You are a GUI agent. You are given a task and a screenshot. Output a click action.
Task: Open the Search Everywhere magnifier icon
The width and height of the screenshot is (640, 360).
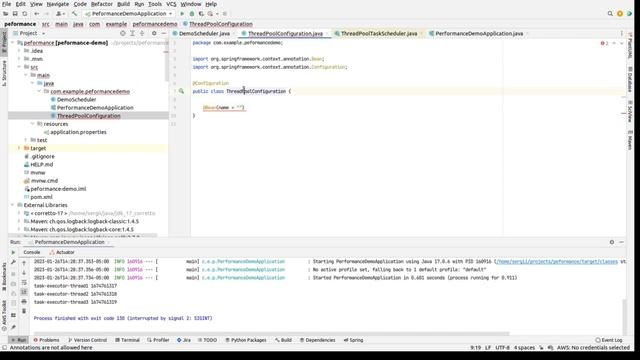pos(610,14)
